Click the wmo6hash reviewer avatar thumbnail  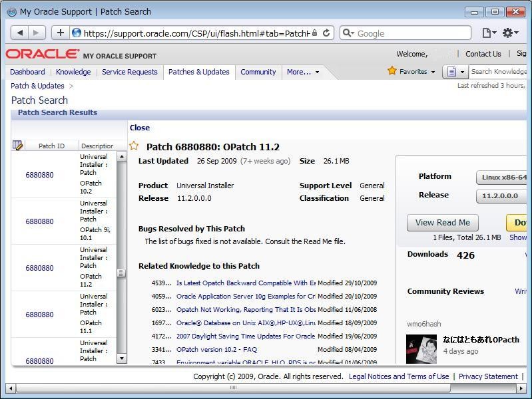click(x=421, y=349)
